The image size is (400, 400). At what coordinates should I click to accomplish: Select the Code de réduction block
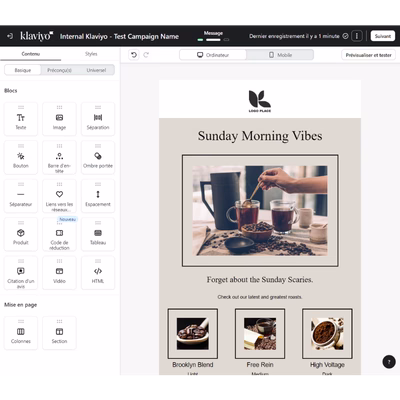coord(59,234)
